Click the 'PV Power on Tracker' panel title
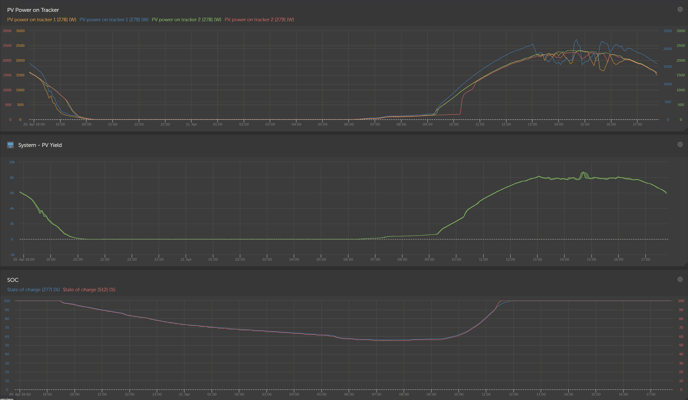688x400 pixels. pos(33,10)
